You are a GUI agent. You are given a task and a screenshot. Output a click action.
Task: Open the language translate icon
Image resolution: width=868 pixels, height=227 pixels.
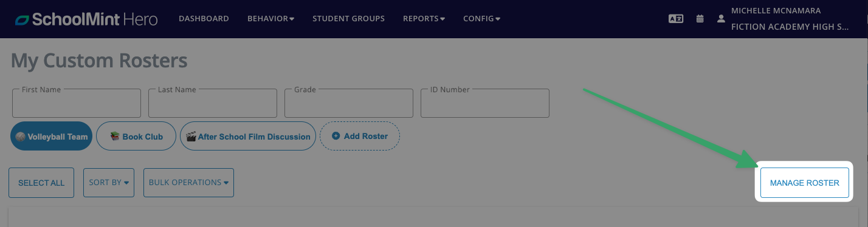[675, 19]
